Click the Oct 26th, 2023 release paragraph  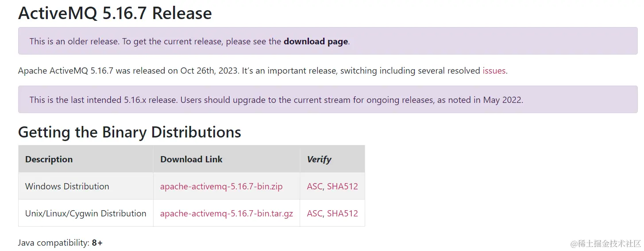point(263,71)
